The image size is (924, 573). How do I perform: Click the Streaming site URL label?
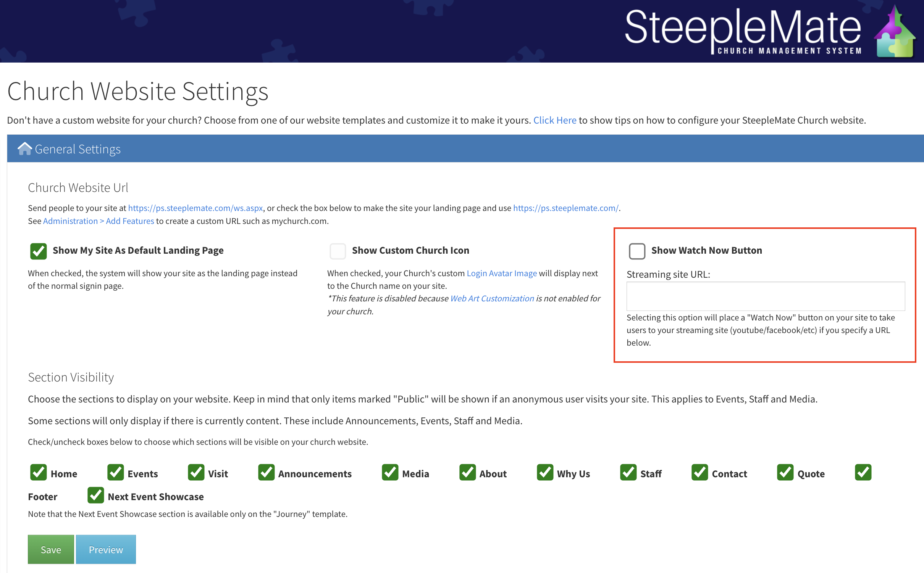668,275
